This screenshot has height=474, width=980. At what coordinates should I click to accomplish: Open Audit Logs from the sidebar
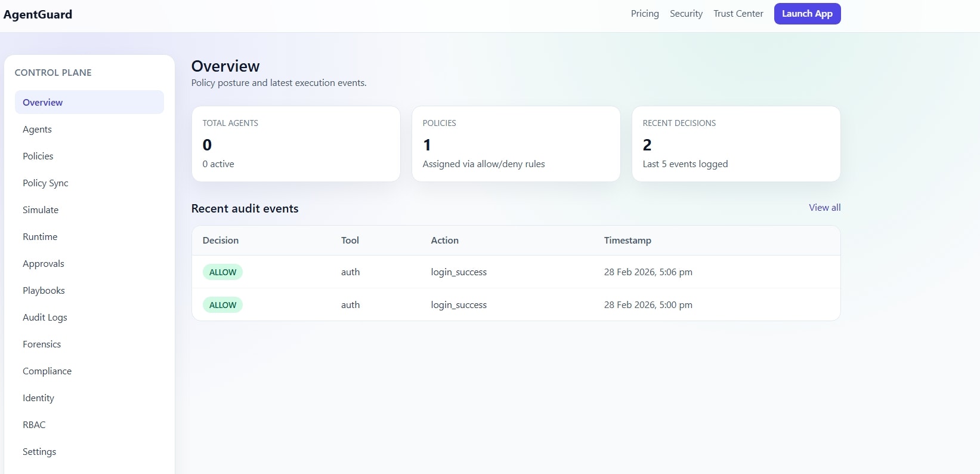45,317
